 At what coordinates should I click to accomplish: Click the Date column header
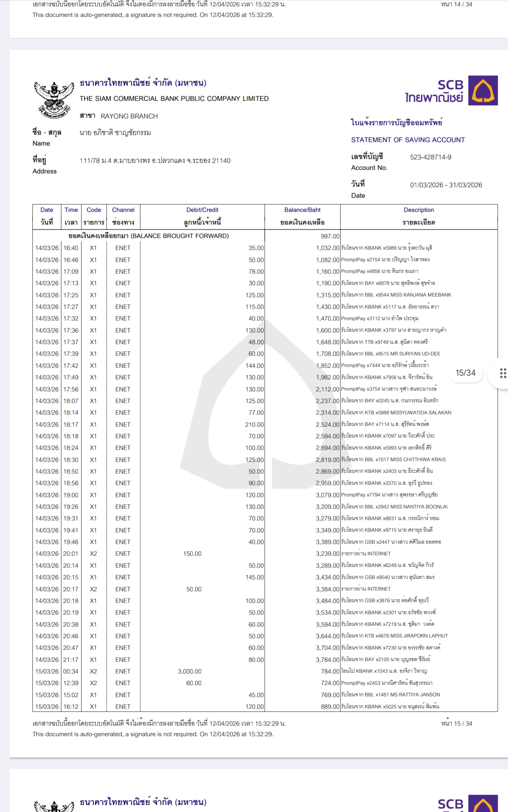[47, 216]
